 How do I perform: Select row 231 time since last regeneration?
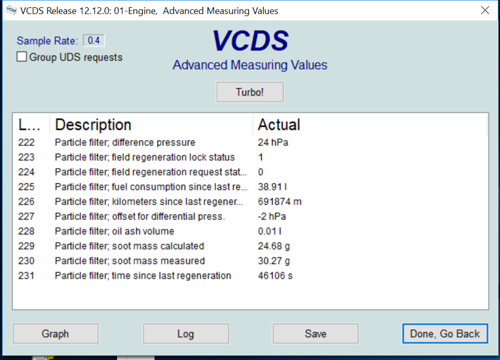250,276
